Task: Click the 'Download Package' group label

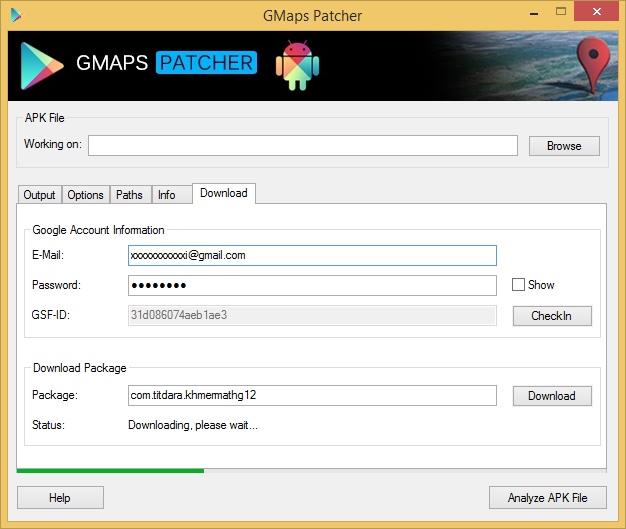Action: pos(79,368)
